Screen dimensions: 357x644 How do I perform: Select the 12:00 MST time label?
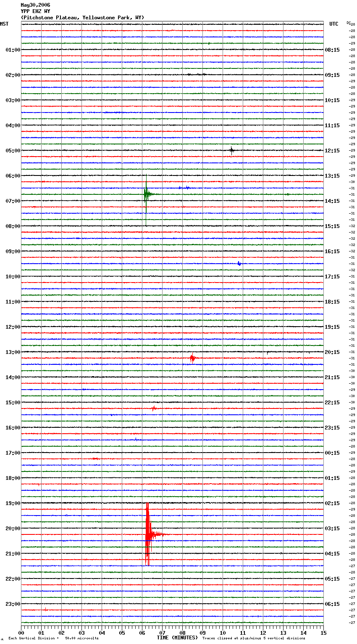point(13,327)
